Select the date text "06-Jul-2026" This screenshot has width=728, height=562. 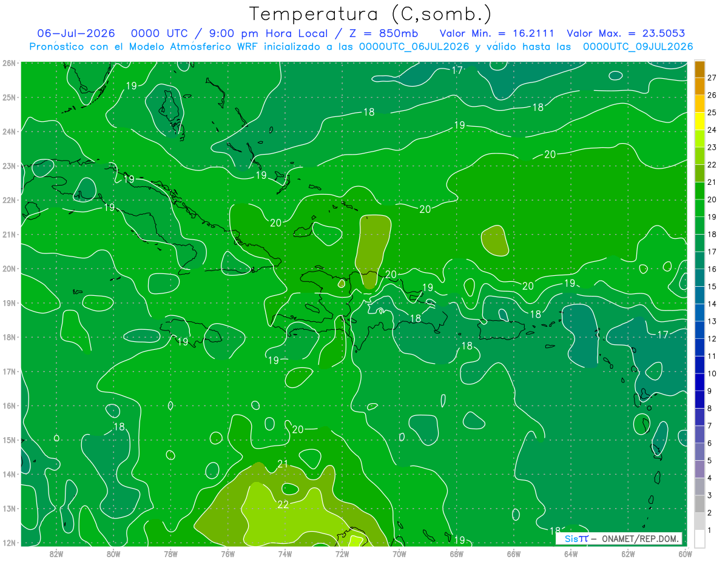click(x=76, y=33)
